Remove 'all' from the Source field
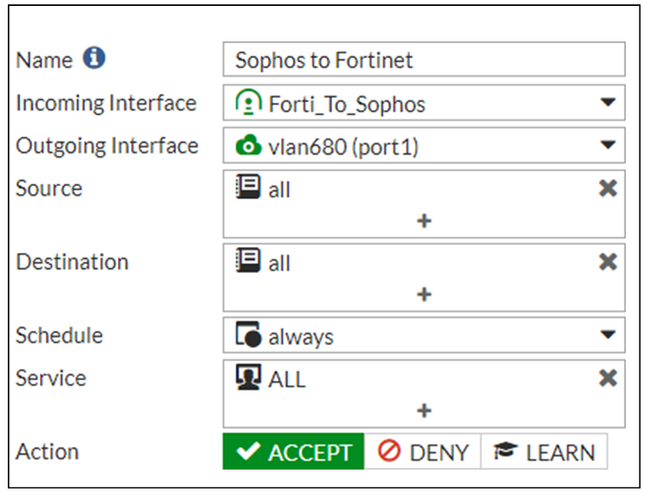 pos(607,188)
